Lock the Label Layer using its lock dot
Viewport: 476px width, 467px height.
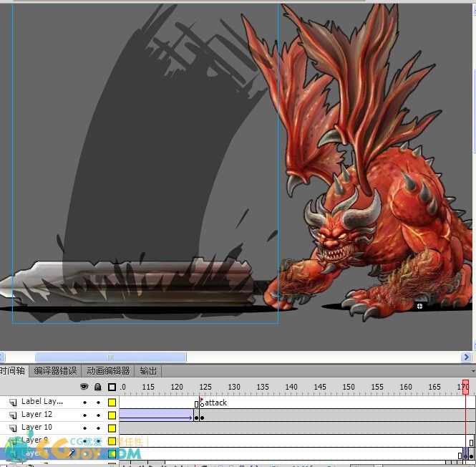point(98,403)
